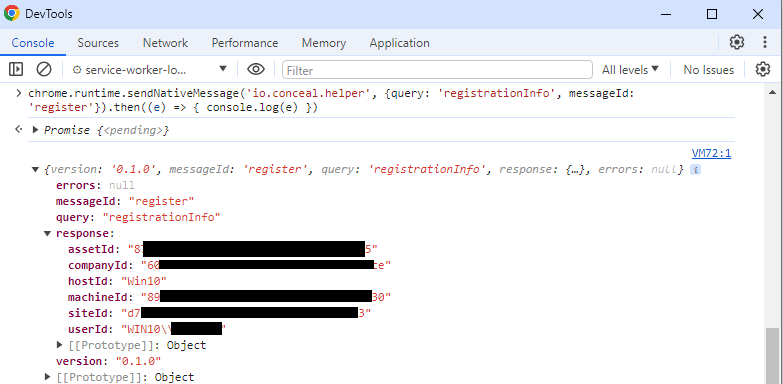This screenshot has height=384, width=783.
Task: Click the Chrome DevTools logo icon
Action: (12, 13)
